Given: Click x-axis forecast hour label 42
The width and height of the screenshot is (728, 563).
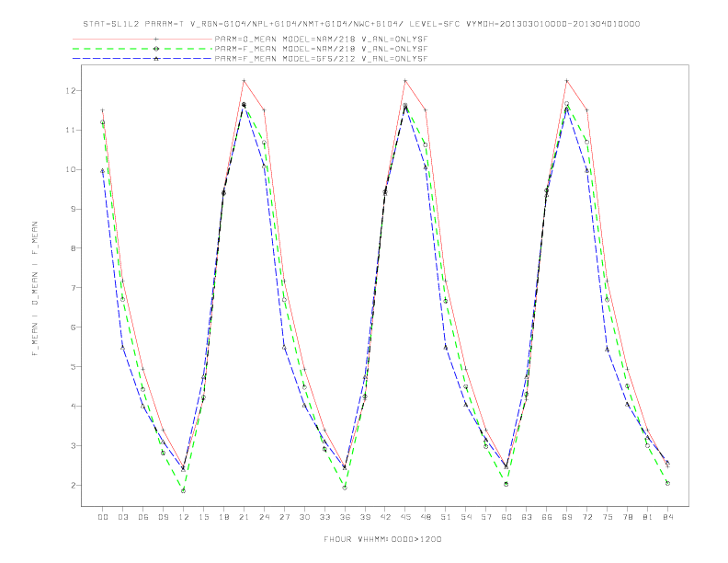Looking at the screenshot, I should 385,517.
